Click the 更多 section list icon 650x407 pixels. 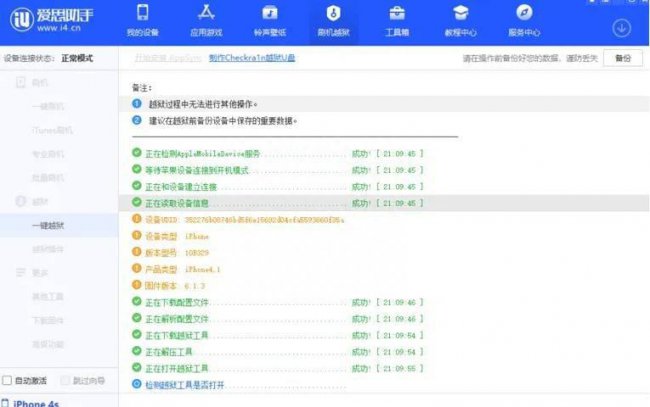21,273
